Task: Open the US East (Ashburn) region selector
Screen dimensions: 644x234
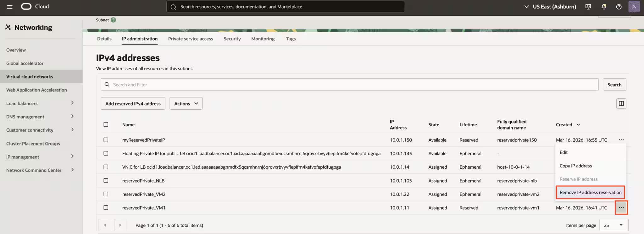Action: pyautogui.click(x=550, y=7)
